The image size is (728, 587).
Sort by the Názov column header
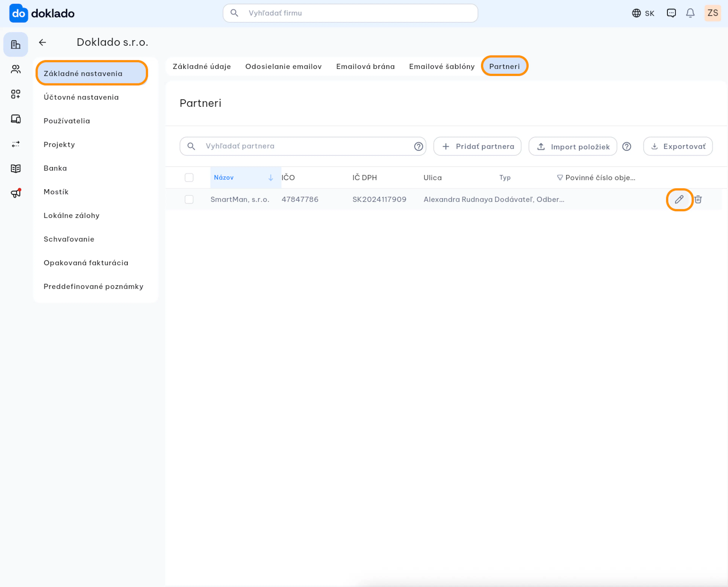click(x=246, y=178)
